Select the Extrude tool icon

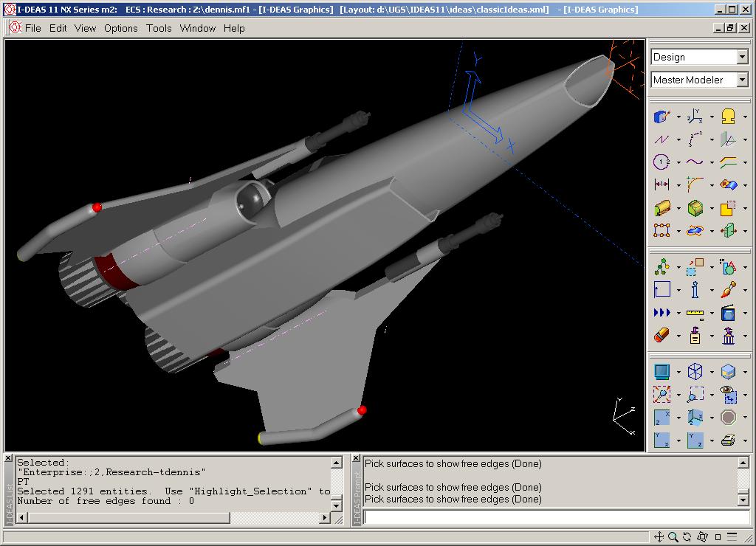point(661,208)
